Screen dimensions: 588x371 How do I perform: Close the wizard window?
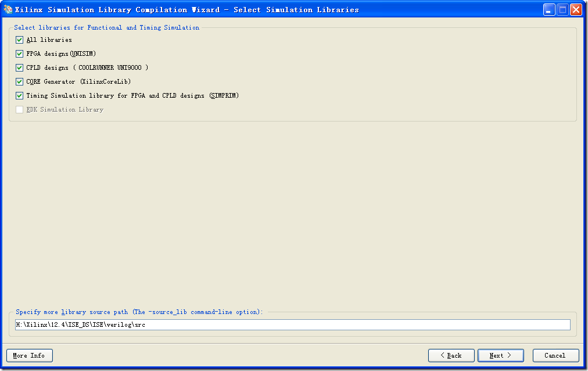576,9
